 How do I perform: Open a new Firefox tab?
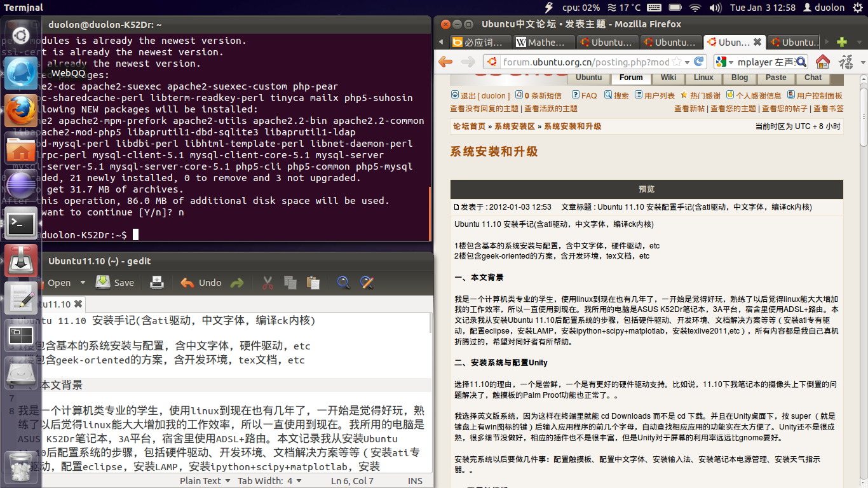(x=842, y=42)
